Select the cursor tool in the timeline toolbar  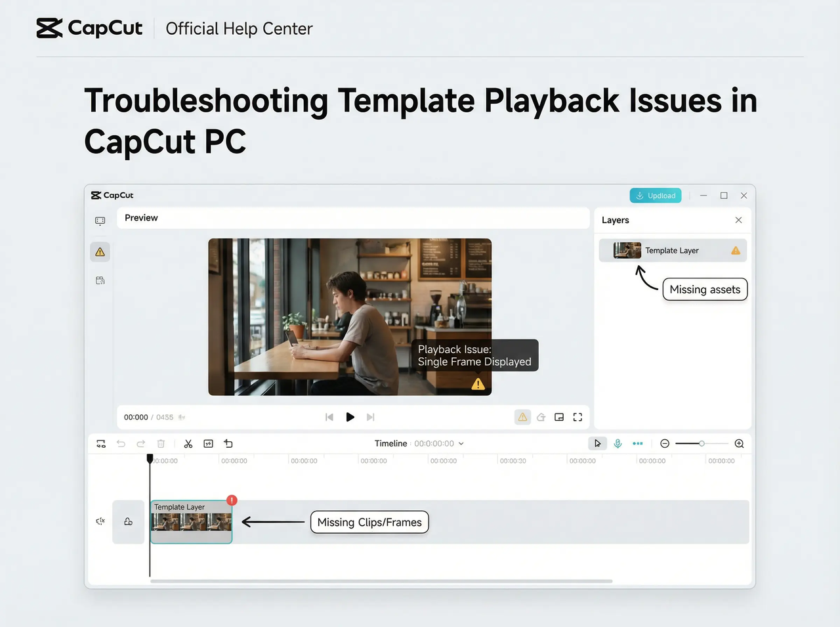click(x=597, y=443)
